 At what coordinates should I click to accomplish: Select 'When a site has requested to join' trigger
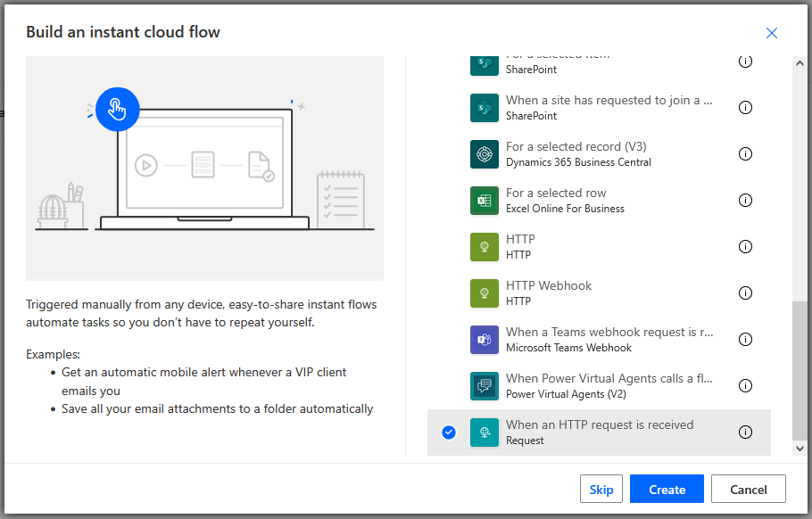[609, 101]
